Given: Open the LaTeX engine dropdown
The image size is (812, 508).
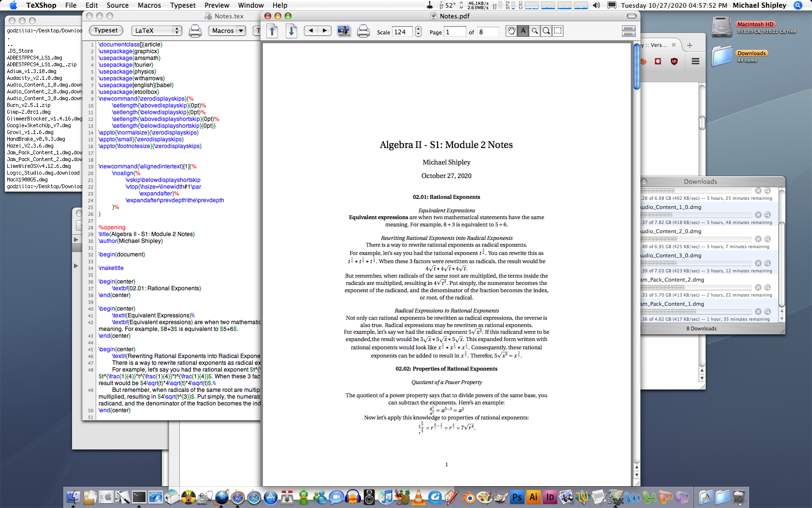Looking at the screenshot, I should pos(156,30).
